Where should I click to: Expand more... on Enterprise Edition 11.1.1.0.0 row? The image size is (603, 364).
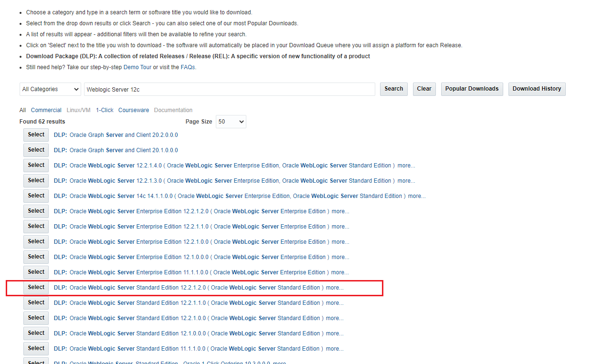click(x=340, y=272)
